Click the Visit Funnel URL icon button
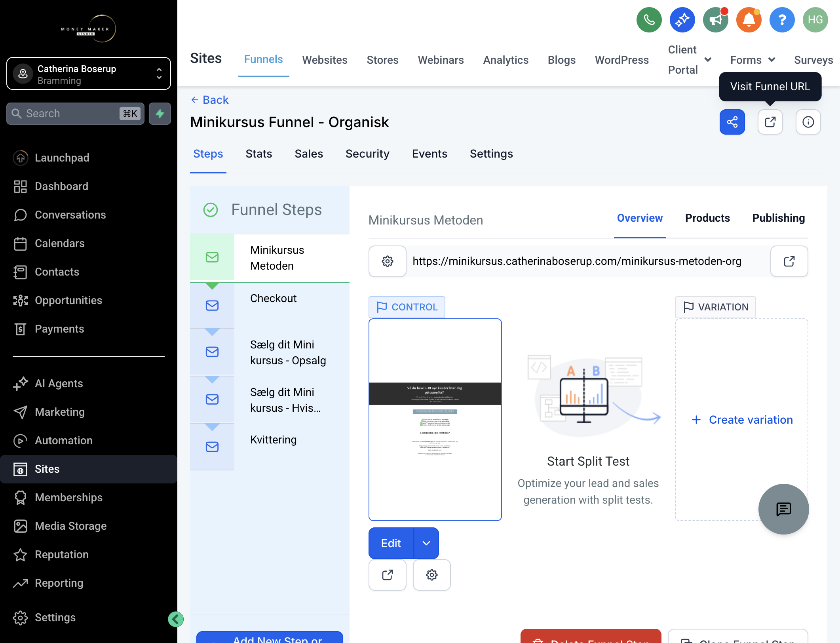Image resolution: width=840 pixels, height=643 pixels. (x=770, y=122)
